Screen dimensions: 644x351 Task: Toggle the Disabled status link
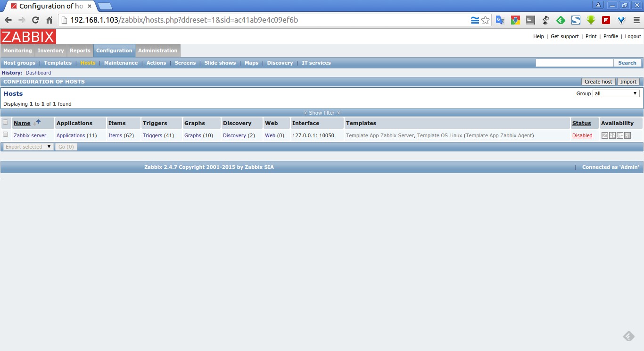(x=582, y=135)
